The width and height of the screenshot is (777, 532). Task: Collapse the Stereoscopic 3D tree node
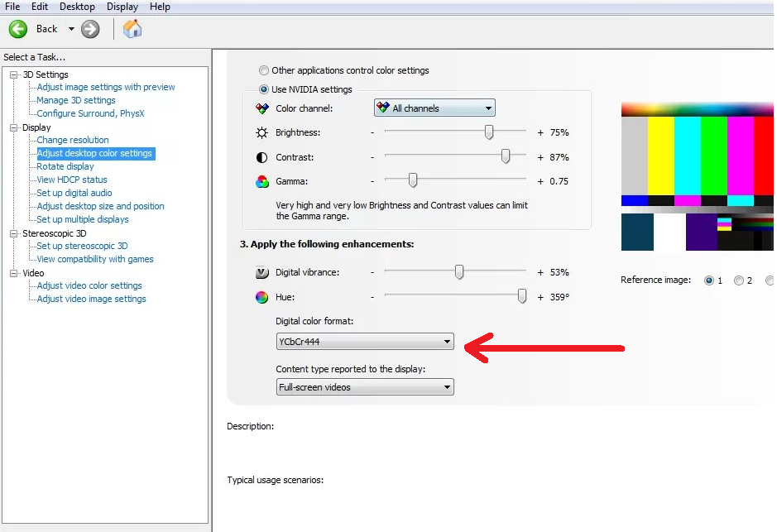coord(14,233)
